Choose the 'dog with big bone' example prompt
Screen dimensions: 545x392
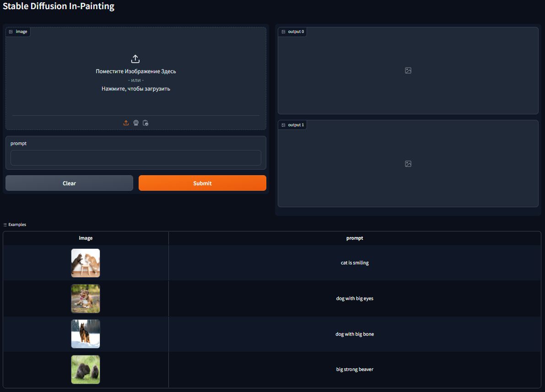355,334
